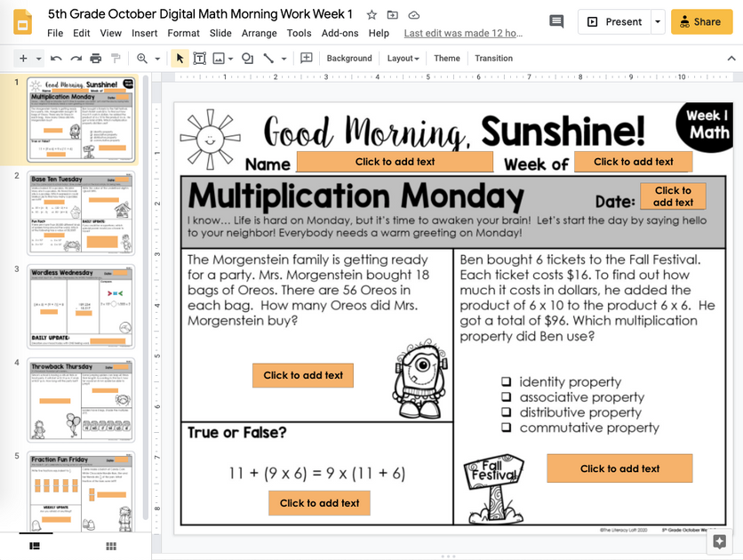Image resolution: width=743 pixels, height=560 pixels.
Task: Switch to grid view of slides
Action: (x=110, y=546)
